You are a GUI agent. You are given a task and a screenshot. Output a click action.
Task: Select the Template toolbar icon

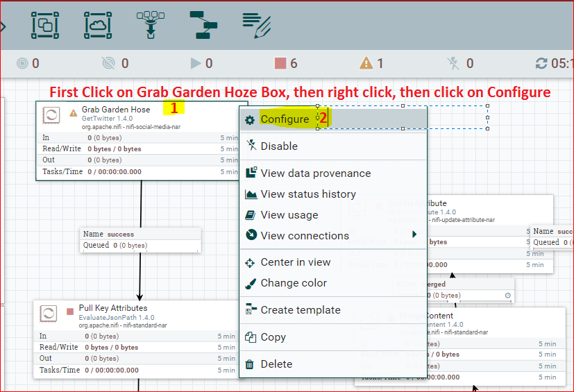tap(203, 25)
